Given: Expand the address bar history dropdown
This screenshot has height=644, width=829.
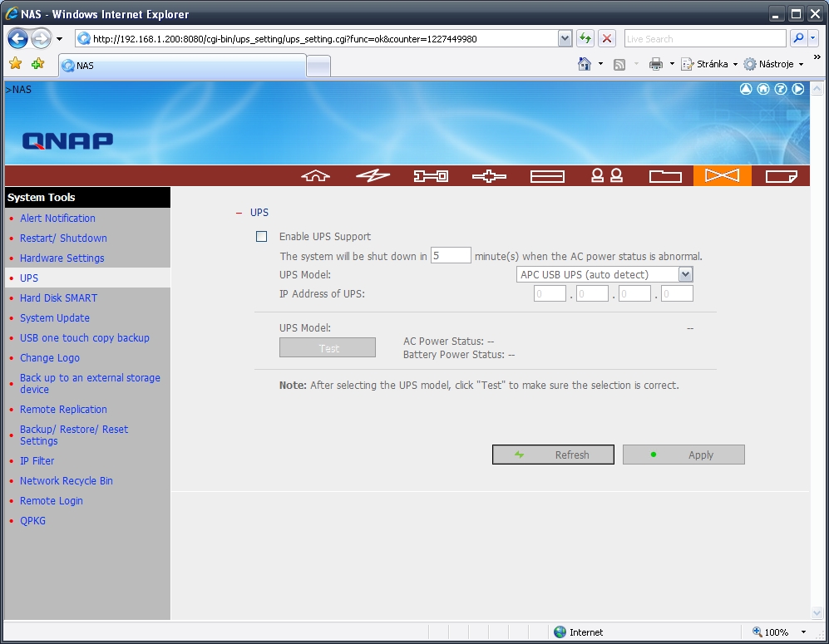Looking at the screenshot, I should click(x=565, y=38).
